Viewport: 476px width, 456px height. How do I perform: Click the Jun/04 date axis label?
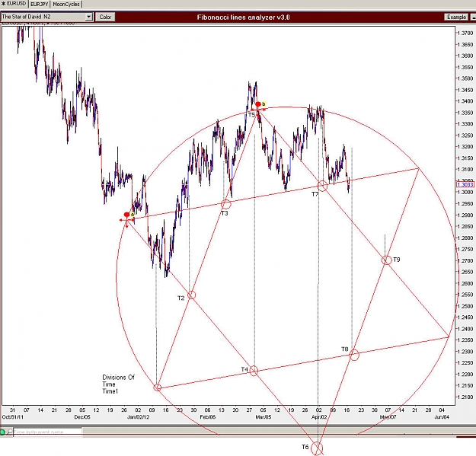click(x=442, y=417)
